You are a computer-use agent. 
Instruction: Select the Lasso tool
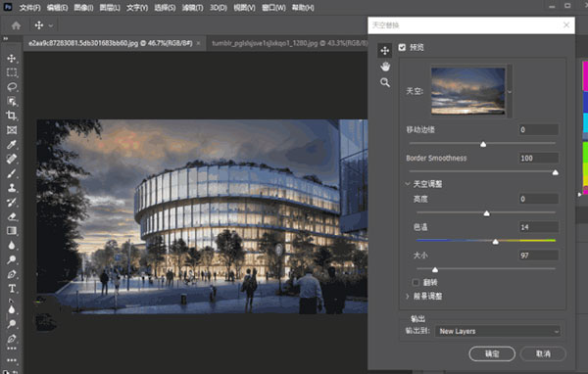[12, 87]
